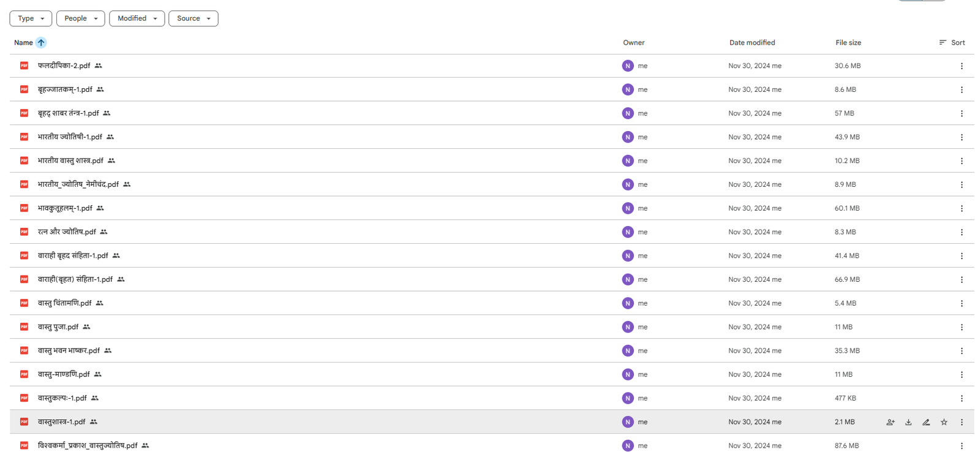Click the rename pencil icon on the hovered row
Viewport: 980px width, 452px height.
click(926, 422)
